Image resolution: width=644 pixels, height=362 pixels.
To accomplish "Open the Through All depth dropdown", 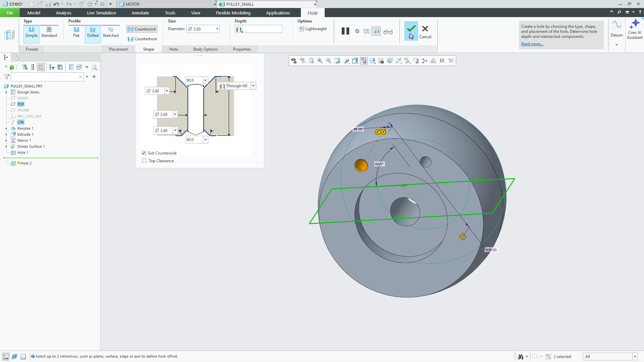I will click(x=253, y=86).
